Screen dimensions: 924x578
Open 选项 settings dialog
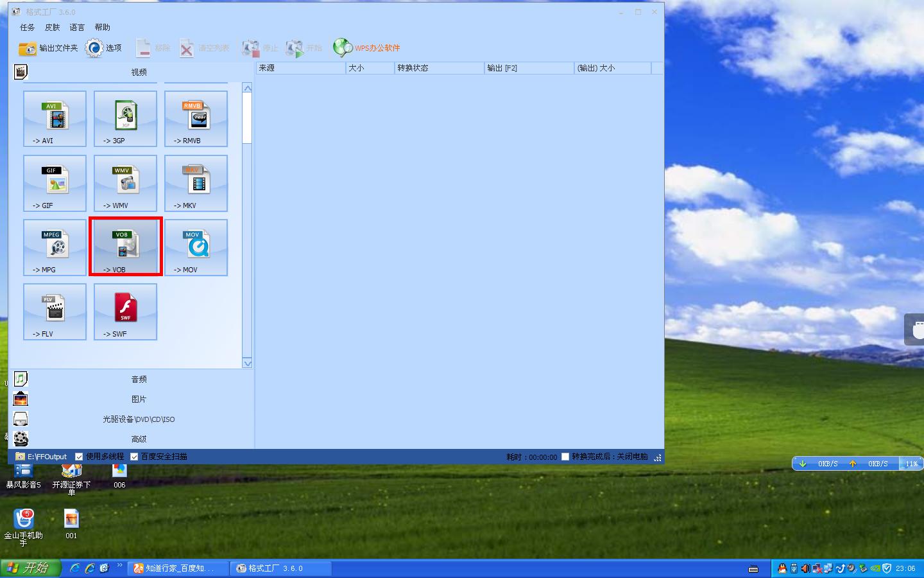point(105,48)
